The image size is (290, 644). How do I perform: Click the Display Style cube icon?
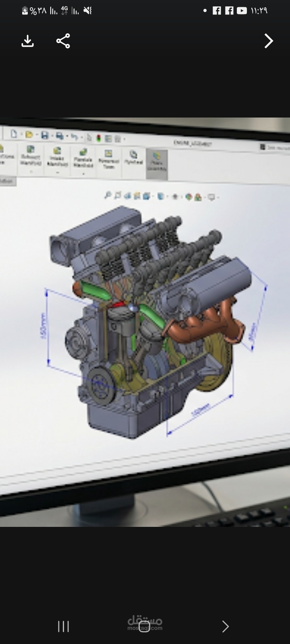[160, 196]
